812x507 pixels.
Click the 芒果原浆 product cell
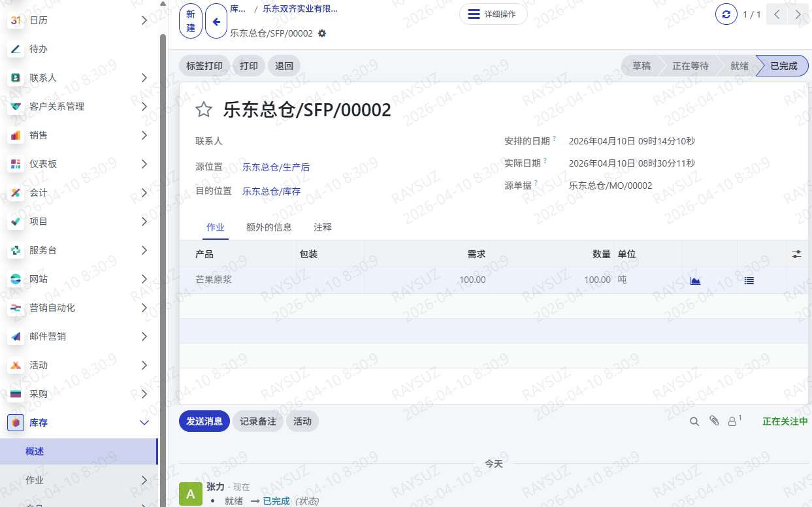(x=238, y=280)
